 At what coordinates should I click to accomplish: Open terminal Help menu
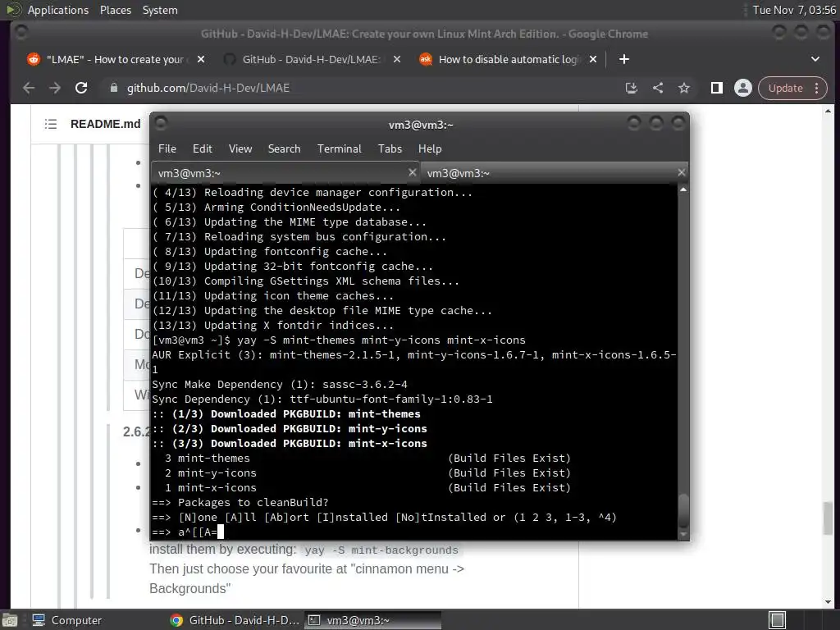tap(430, 149)
